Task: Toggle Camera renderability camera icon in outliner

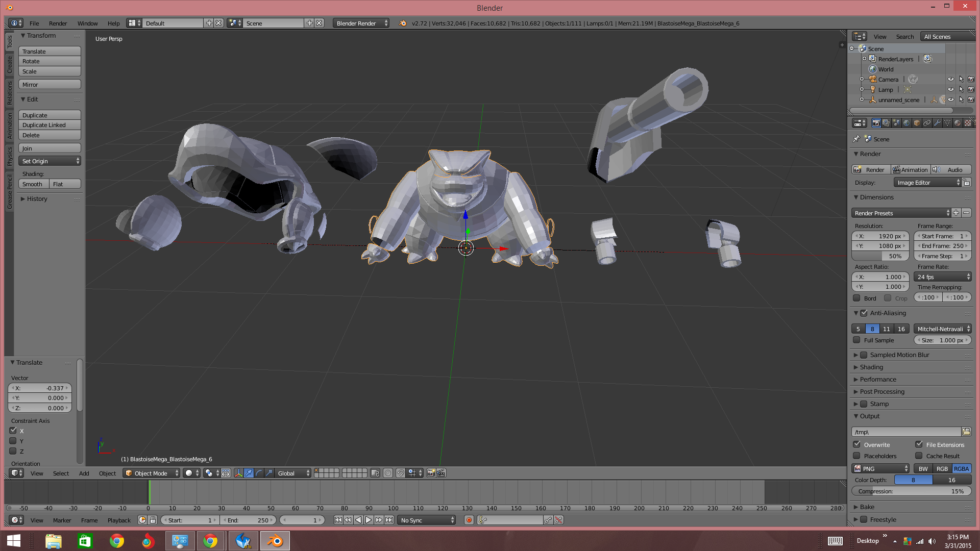Action: pyautogui.click(x=971, y=79)
